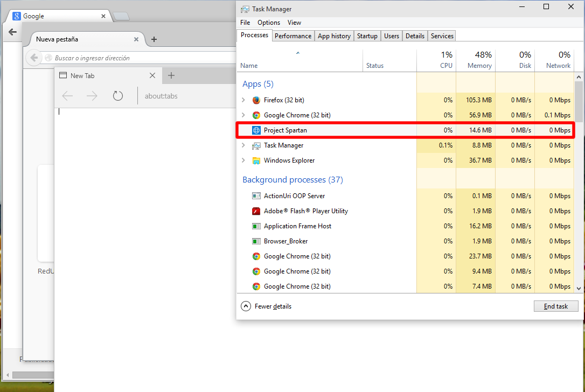
Task: Click the Project Spartan globe icon
Action: tap(256, 130)
